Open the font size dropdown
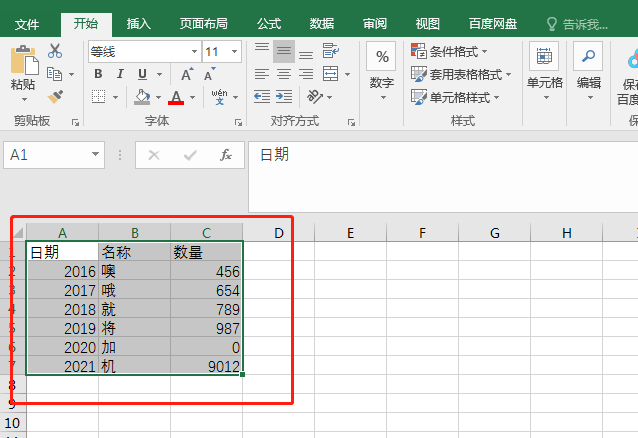638x438 pixels. pyautogui.click(x=234, y=52)
